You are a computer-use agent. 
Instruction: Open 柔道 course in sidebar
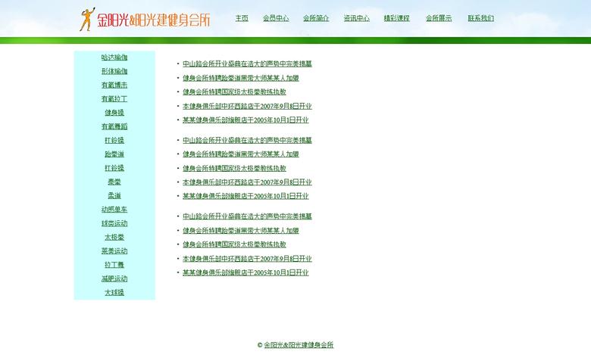click(x=114, y=195)
